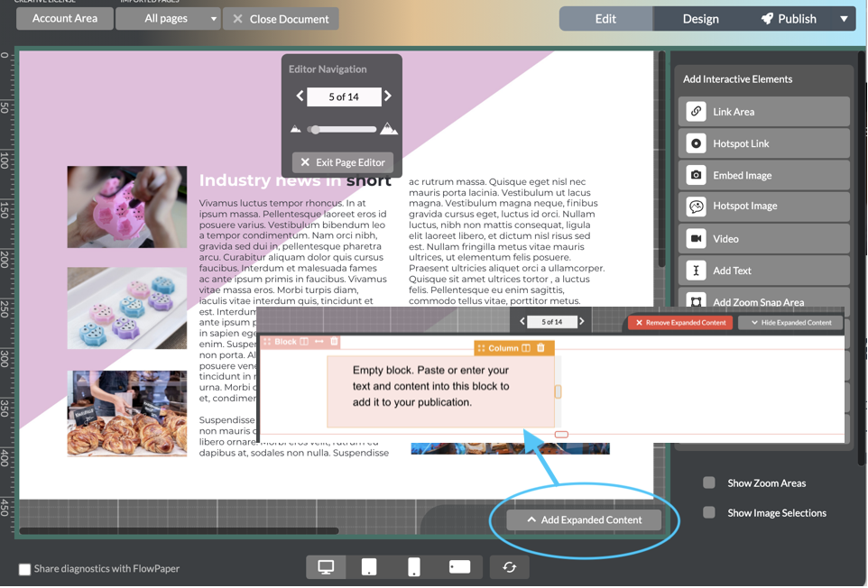Switch to the Design tab
Viewport: 868px width, 588px height.
point(700,19)
